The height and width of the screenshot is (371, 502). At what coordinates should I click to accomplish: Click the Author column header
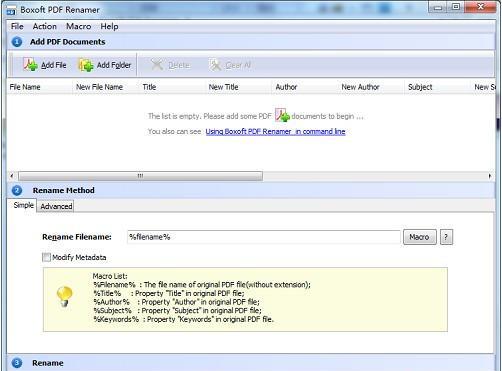pos(305,87)
